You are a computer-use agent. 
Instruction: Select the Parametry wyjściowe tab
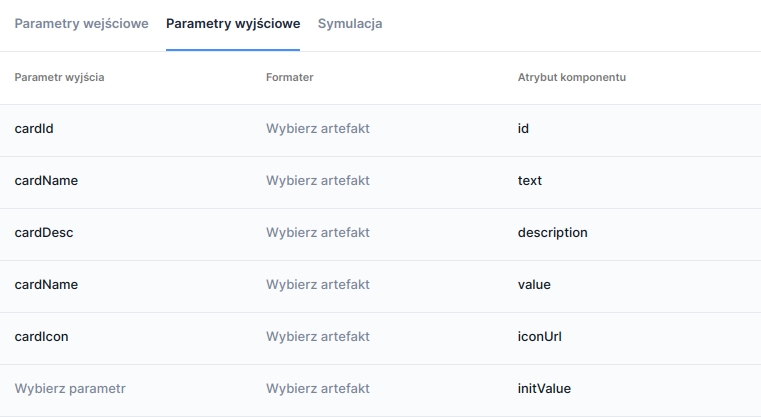[233, 23]
